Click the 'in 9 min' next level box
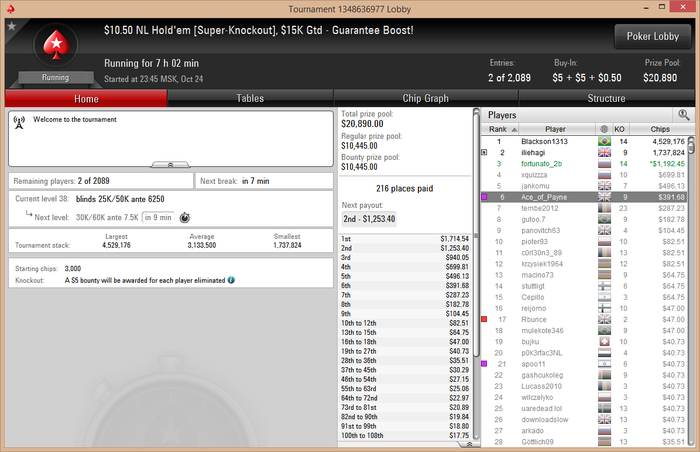This screenshot has width=700, height=452. (158, 218)
